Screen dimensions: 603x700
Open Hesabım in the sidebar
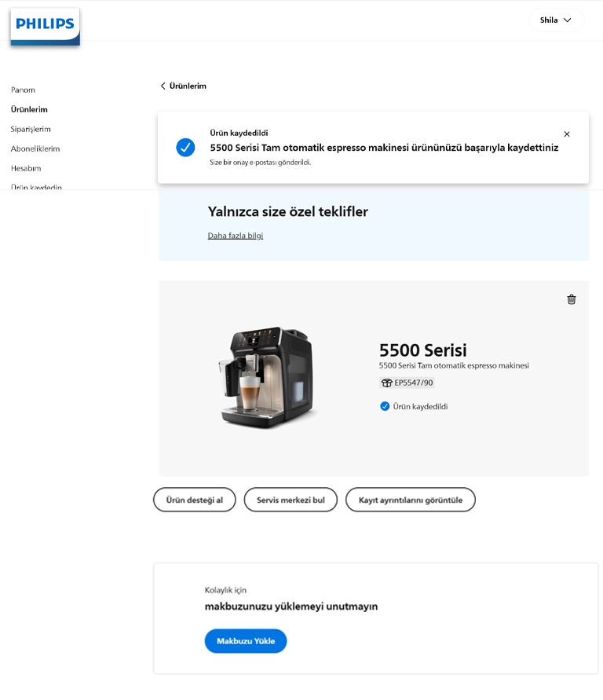click(x=26, y=168)
